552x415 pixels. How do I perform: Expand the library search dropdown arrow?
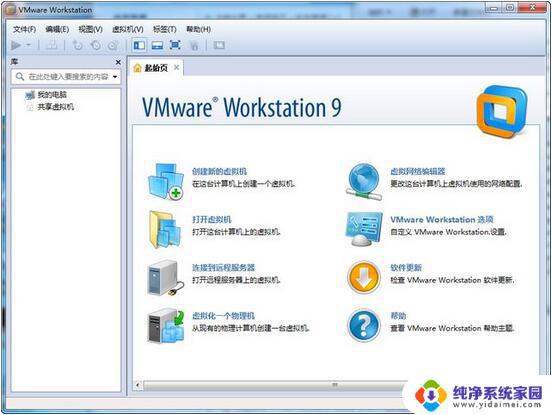115,77
